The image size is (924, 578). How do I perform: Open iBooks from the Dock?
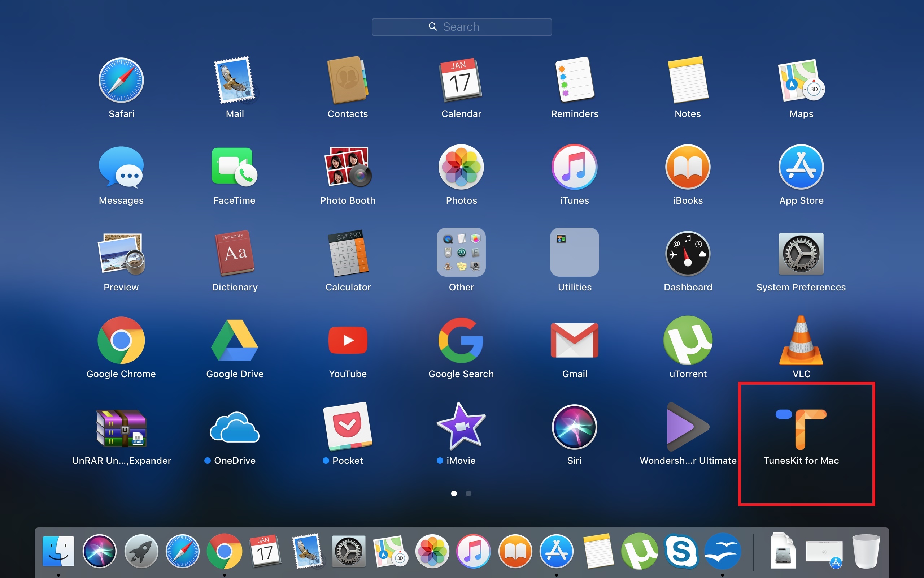[515, 551]
